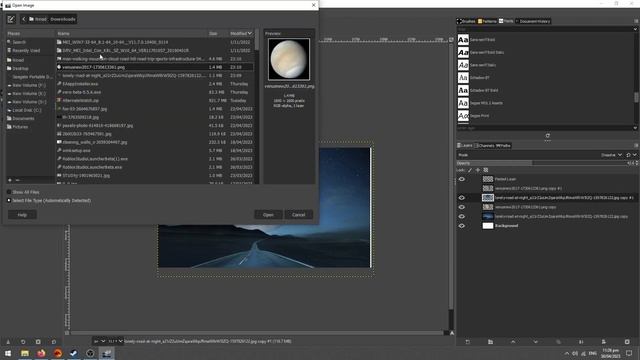Delete the layer using the Layers panel trash icon
Screen dimensions: 640x360
point(627,342)
